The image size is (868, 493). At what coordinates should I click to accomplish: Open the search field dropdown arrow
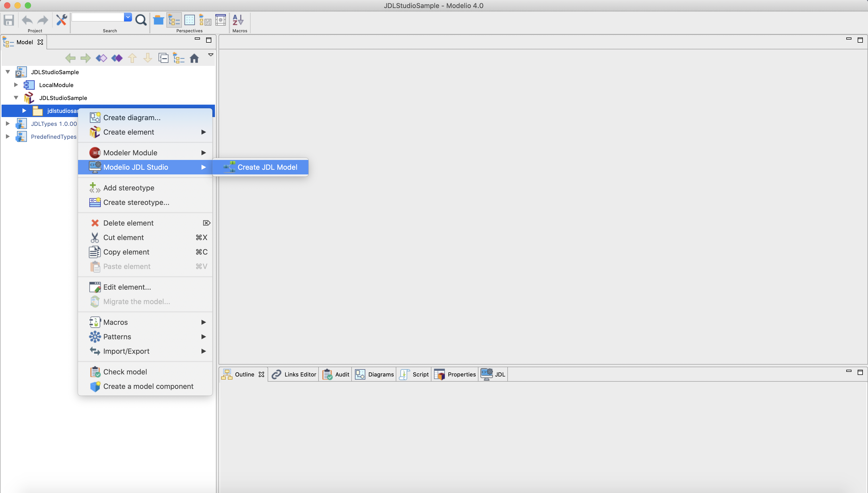point(128,17)
